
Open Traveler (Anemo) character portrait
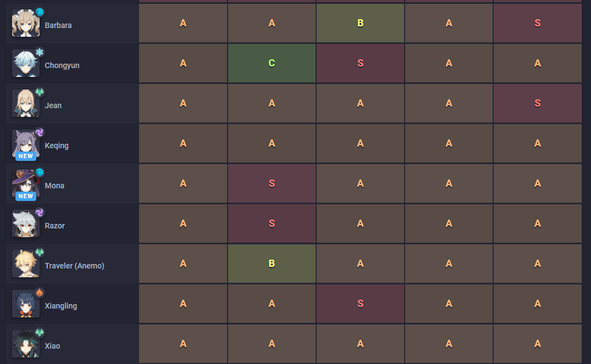click(25, 264)
